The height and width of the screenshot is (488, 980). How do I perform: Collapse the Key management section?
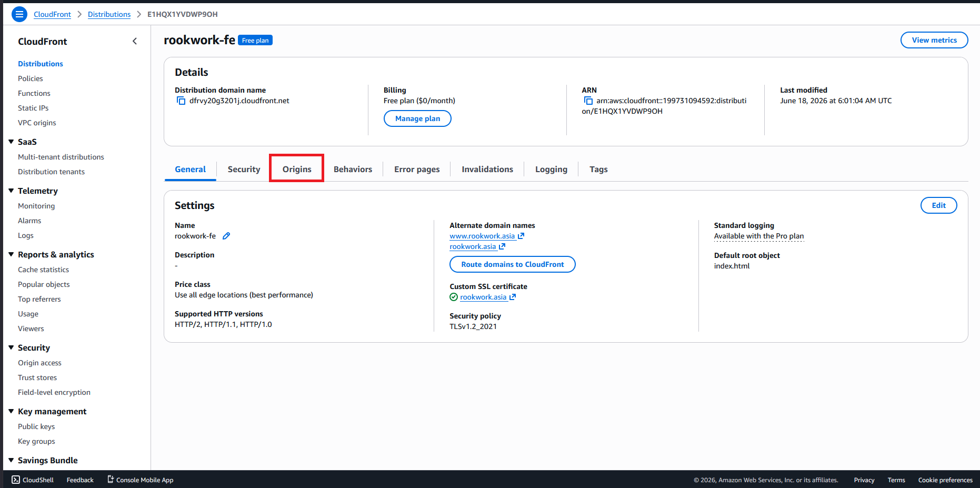point(11,411)
